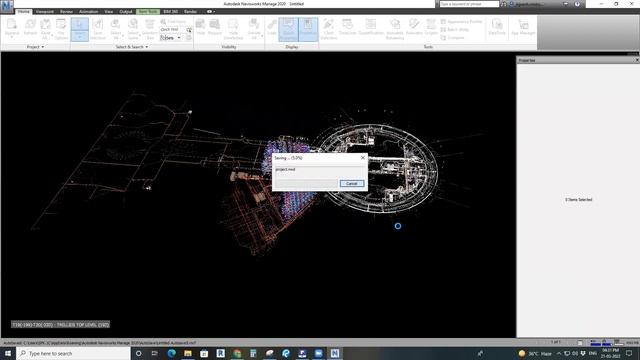Click the Hide tool in Visibility panel
The height and width of the screenshot is (360, 640).
(200, 27)
